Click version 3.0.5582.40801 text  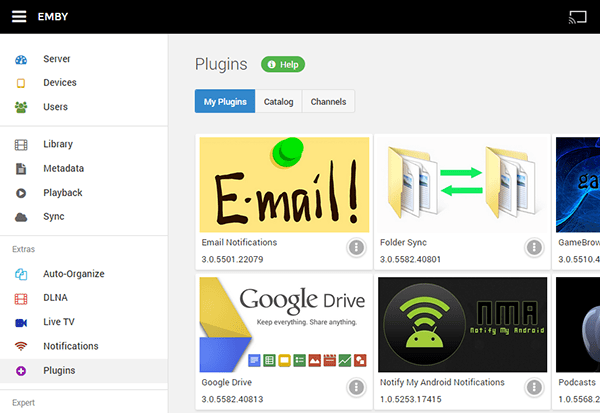pos(410,260)
